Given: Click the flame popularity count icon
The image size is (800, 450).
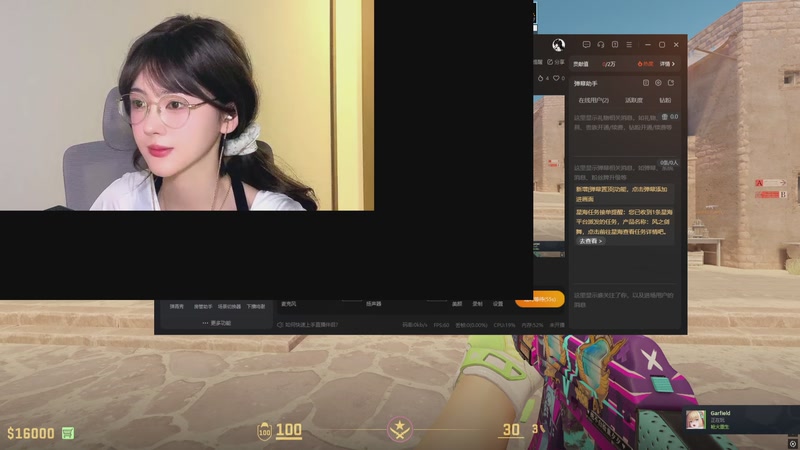Looking at the screenshot, I should [543, 78].
